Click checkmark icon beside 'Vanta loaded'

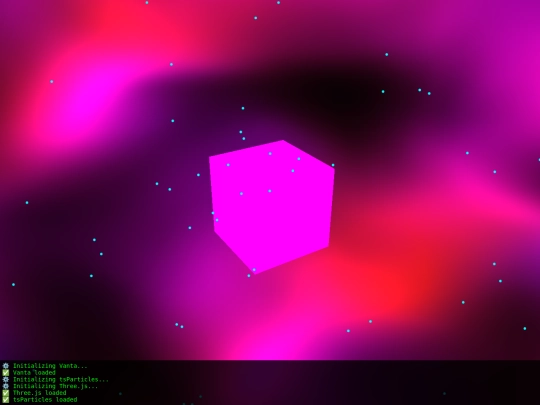point(6,373)
